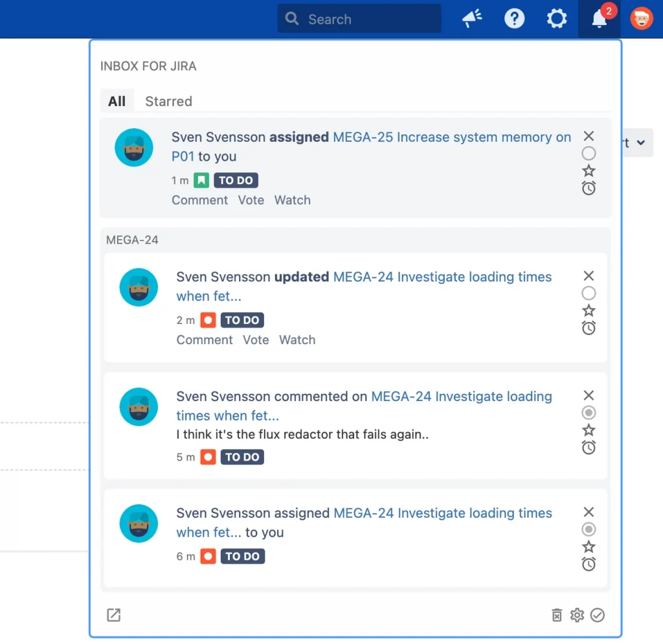Click inside the Search field
Viewport: 663px width, 644px height.
(x=359, y=19)
